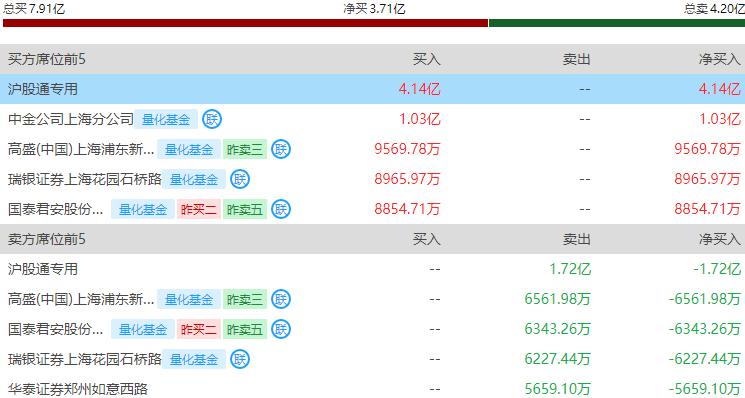The width and height of the screenshot is (745, 398).
Task: Click the 昨卖五 tag in the 6343.26万 国泰君安 row
Action: (245, 329)
